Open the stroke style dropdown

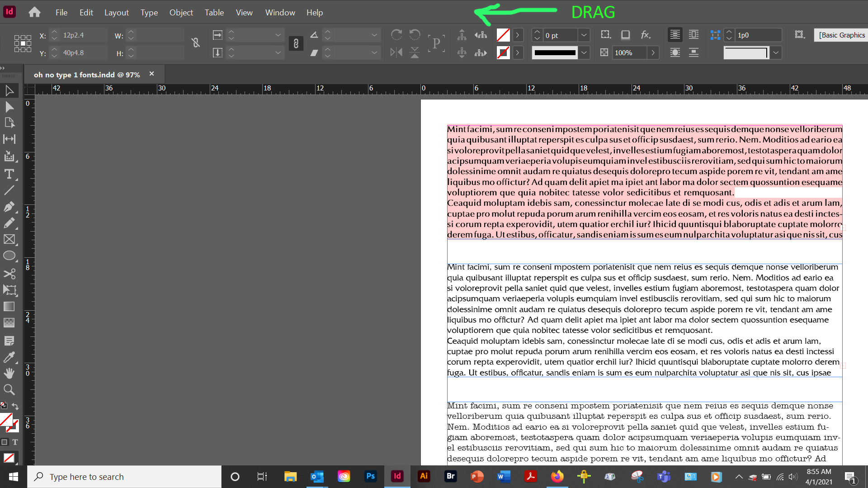coord(584,52)
